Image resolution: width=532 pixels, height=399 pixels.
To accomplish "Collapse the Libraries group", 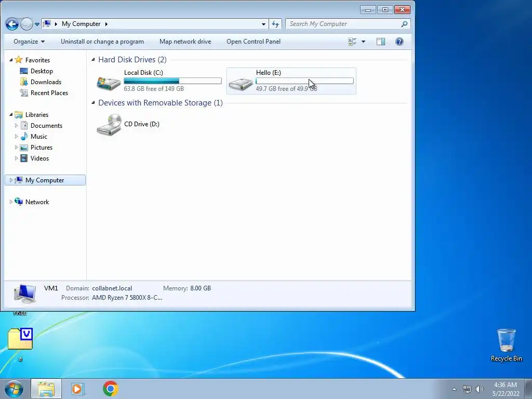I will tap(11, 115).
